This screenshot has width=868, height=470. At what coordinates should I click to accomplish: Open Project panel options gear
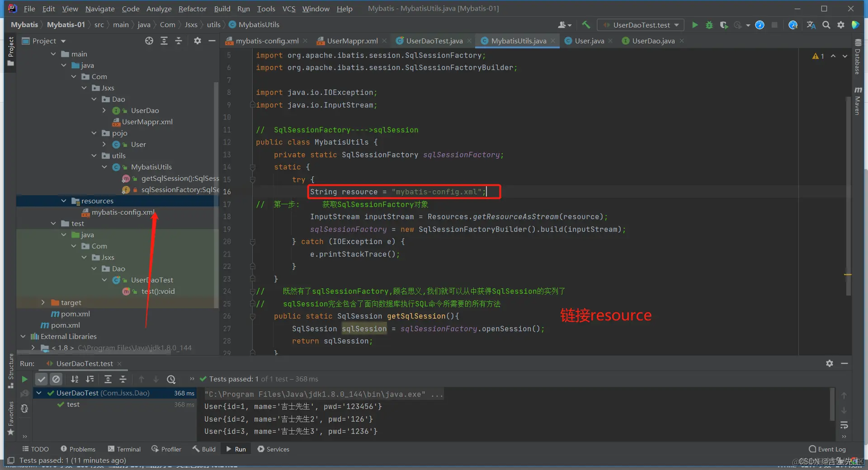tap(197, 41)
